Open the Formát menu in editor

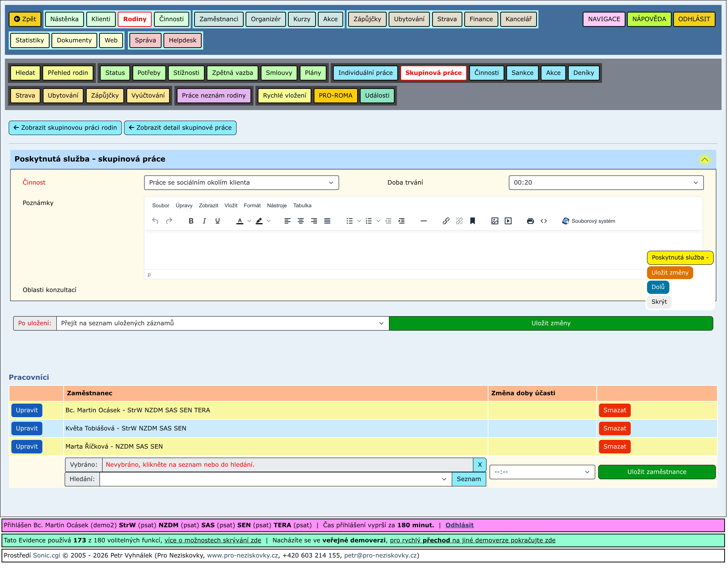click(x=252, y=205)
